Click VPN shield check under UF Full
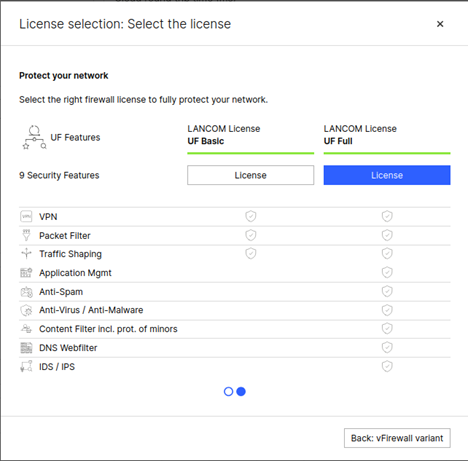Viewport: 468px width, 461px height. pos(387,216)
